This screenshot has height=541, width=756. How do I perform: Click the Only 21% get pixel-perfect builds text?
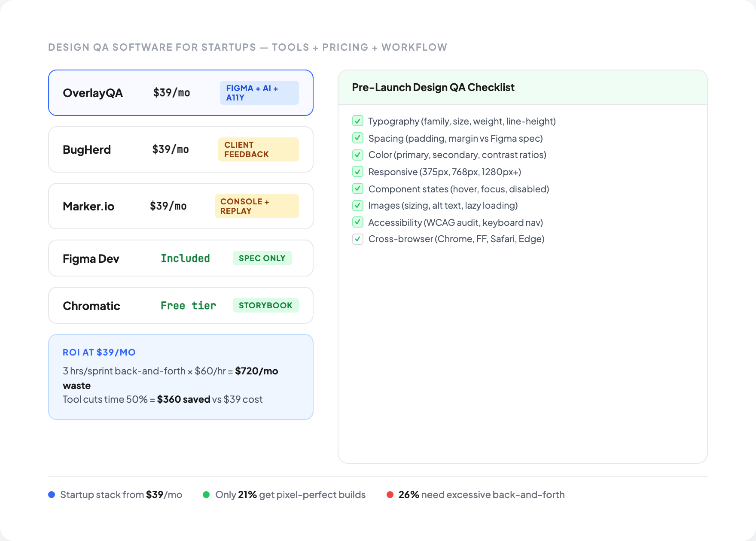(290, 495)
